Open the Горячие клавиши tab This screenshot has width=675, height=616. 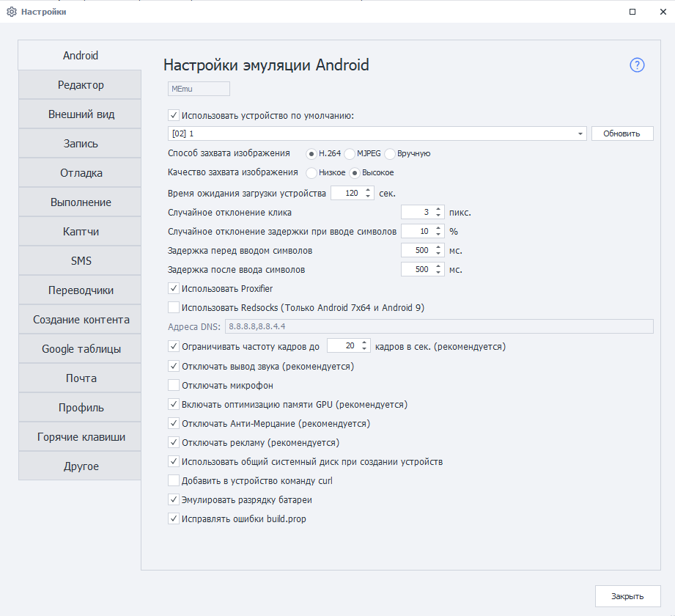81,437
